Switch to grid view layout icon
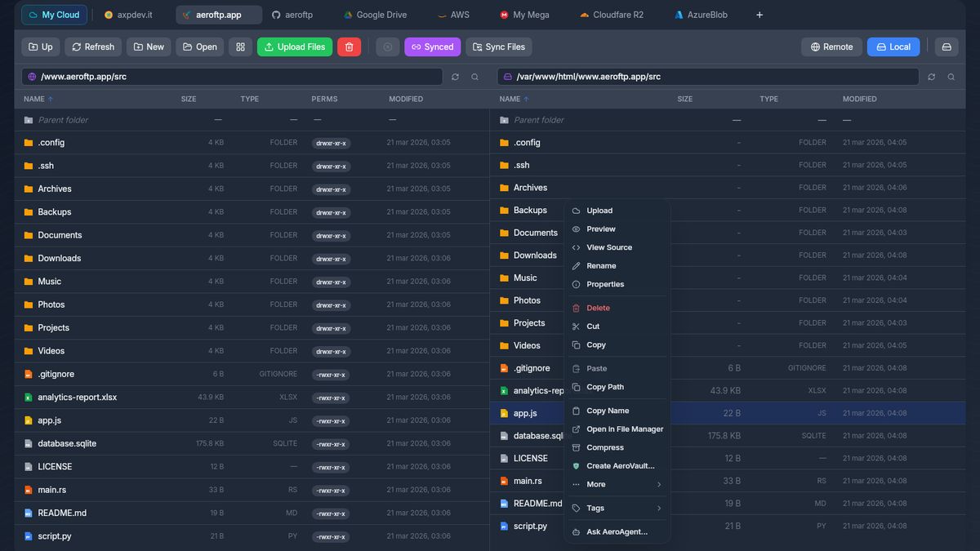This screenshot has height=551, width=980. coord(240,47)
